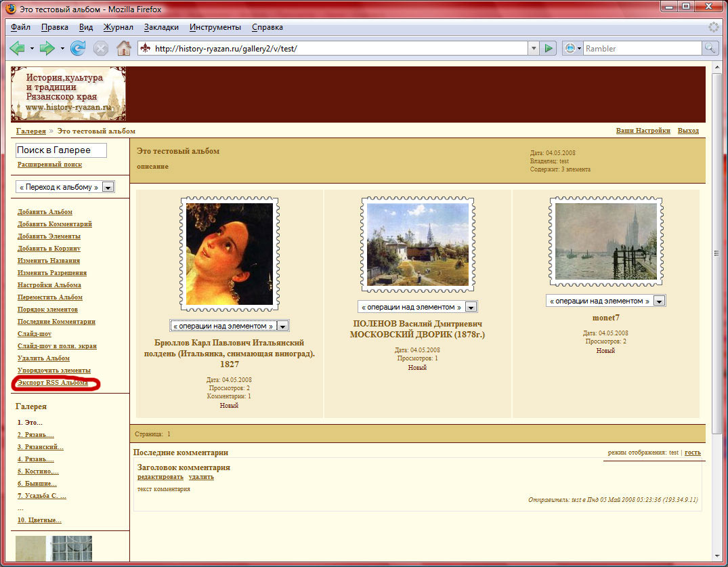Open the Расширенный поиск link
The height and width of the screenshot is (567, 728).
pos(49,165)
